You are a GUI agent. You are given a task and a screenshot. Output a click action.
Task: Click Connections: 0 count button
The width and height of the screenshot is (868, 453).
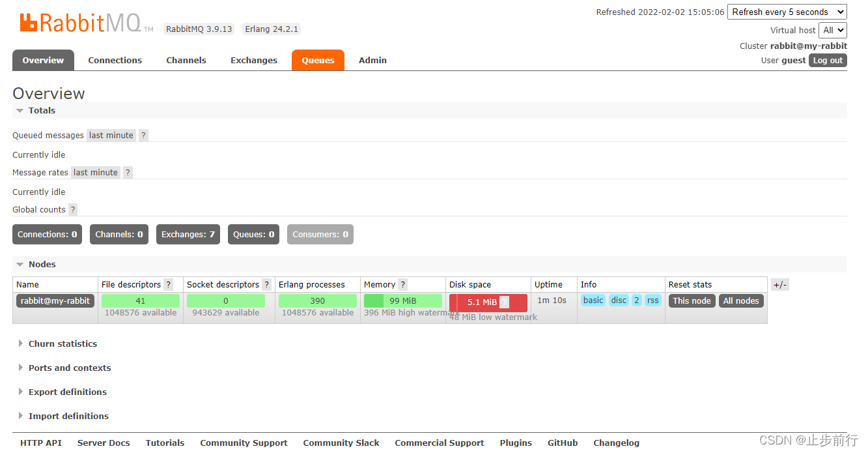(x=48, y=235)
